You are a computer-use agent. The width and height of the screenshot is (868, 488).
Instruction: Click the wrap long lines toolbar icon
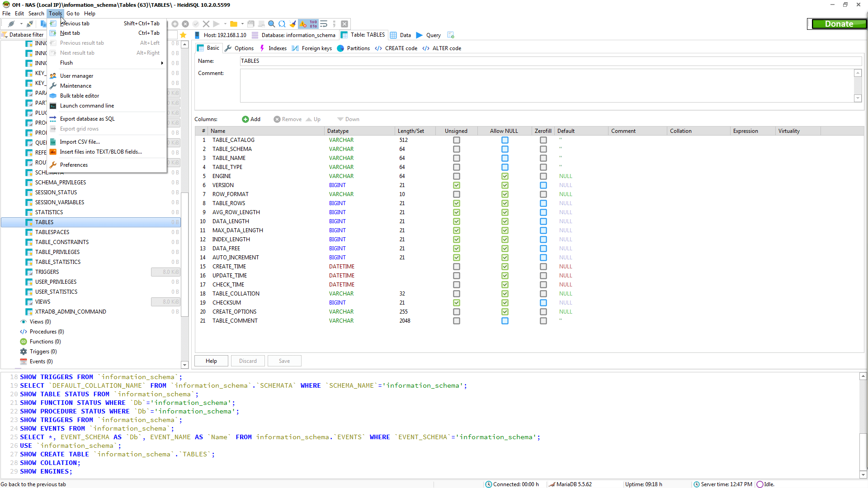coord(324,24)
